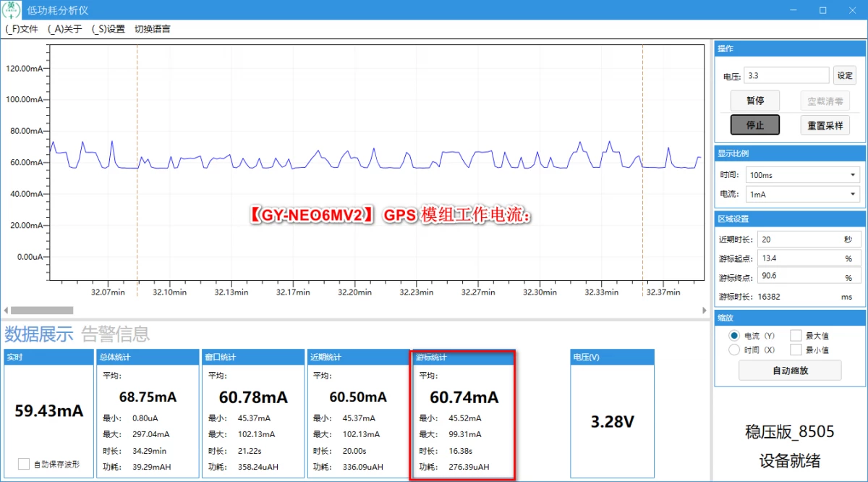Click 切换语言 menu item
The height and width of the screenshot is (482, 868).
click(x=153, y=29)
